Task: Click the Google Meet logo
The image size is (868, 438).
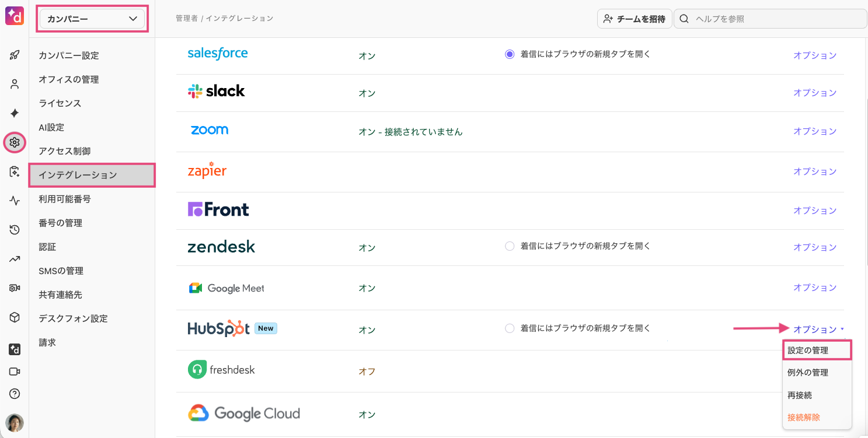Action: click(226, 288)
